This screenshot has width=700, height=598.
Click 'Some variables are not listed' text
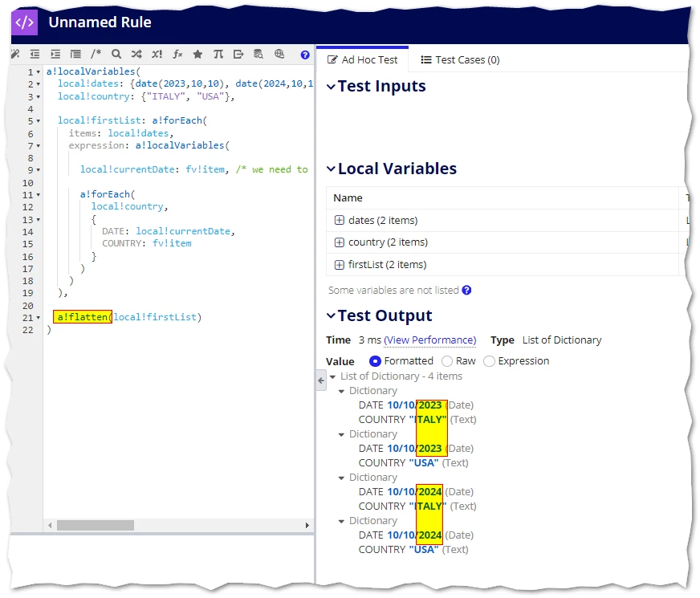[393, 290]
